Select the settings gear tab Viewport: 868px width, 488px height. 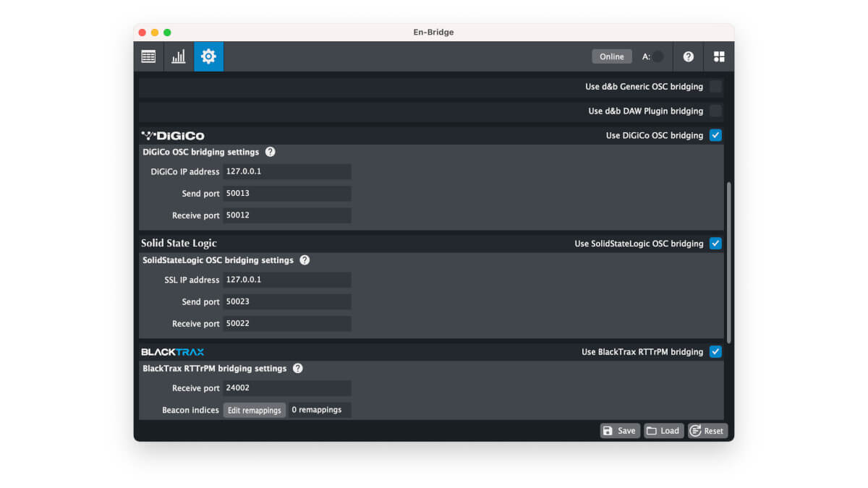208,56
